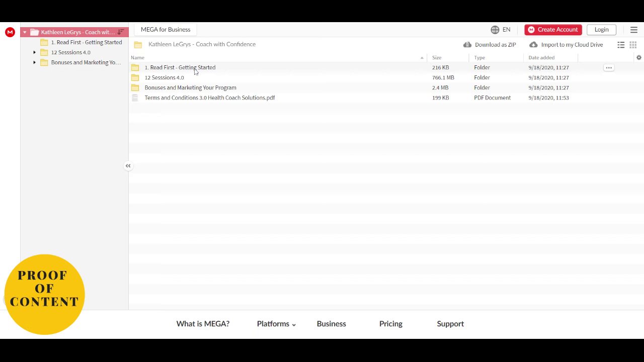Click the 199 KB size value
The height and width of the screenshot is (362, 644).
pos(440,98)
